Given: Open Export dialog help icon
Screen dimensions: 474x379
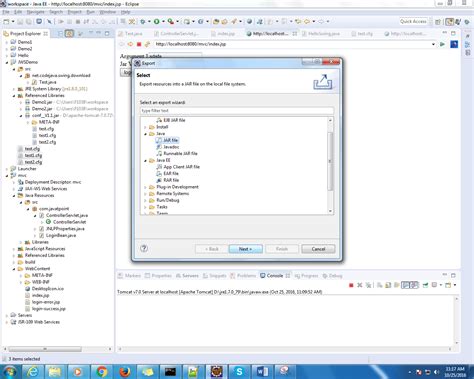Looking at the screenshot, I should (144, 248).
